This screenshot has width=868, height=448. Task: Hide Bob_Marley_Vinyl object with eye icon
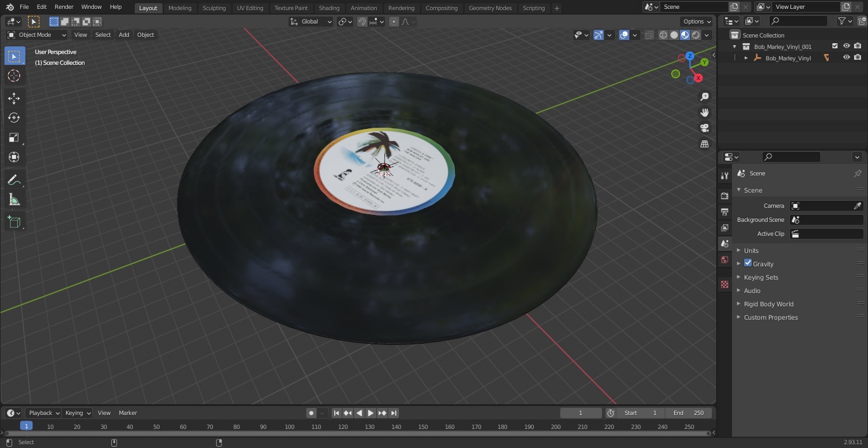pos(846,58)
